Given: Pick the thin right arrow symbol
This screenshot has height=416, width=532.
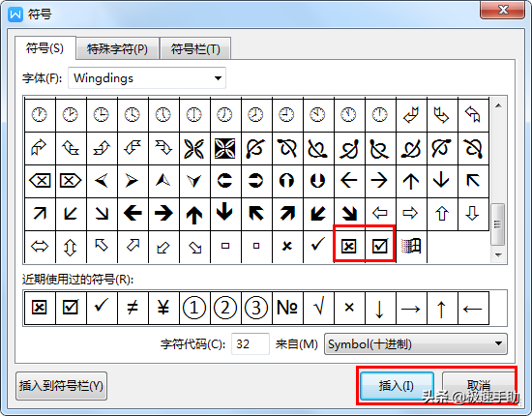Looking at the screenshot, I should coord(380,181).
